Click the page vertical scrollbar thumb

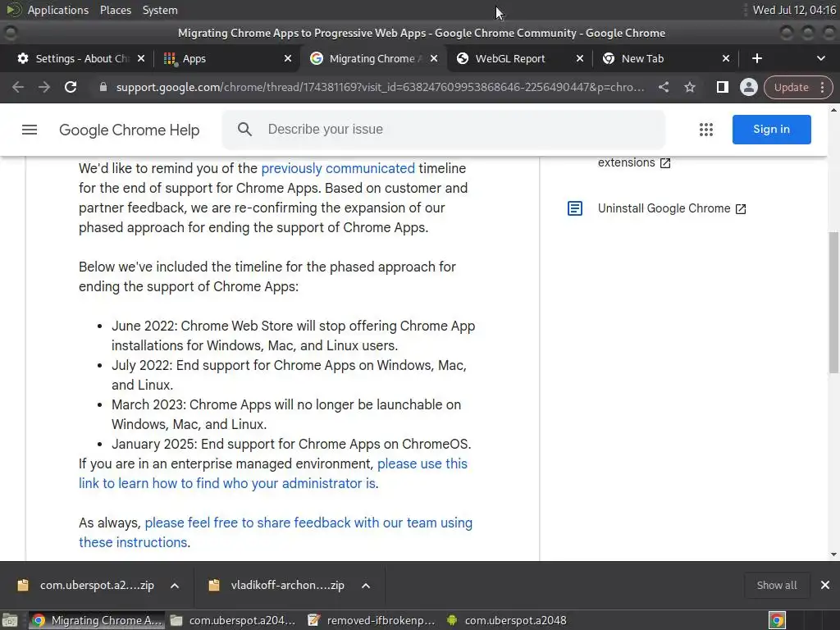833,303
